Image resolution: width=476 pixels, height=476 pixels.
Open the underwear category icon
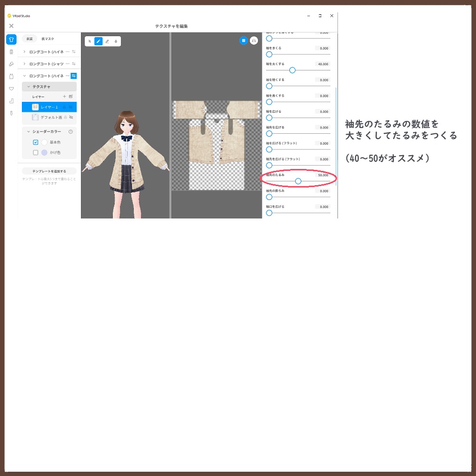11,89
